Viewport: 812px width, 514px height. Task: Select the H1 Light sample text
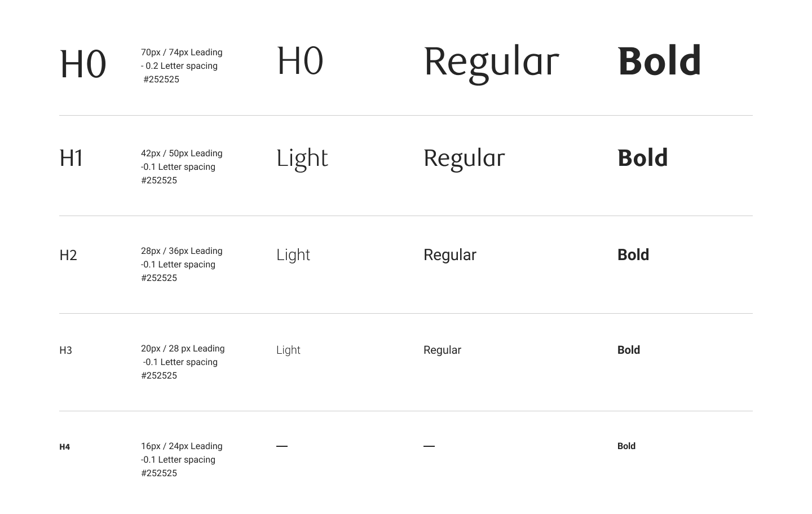(302, 159)
